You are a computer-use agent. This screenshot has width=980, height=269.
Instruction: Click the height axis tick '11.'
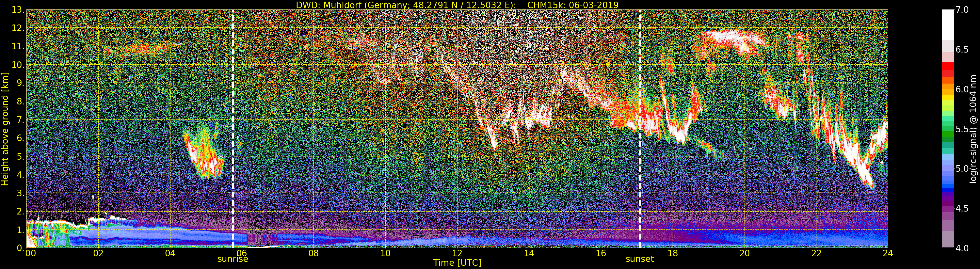[18, 46]
